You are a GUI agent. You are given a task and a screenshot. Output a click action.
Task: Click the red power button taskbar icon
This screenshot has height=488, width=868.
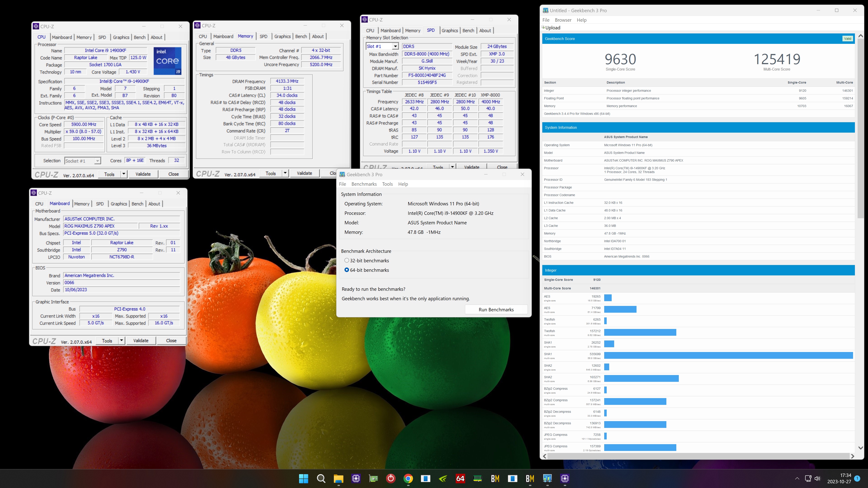pyautogui.click(x=391, y=478)
